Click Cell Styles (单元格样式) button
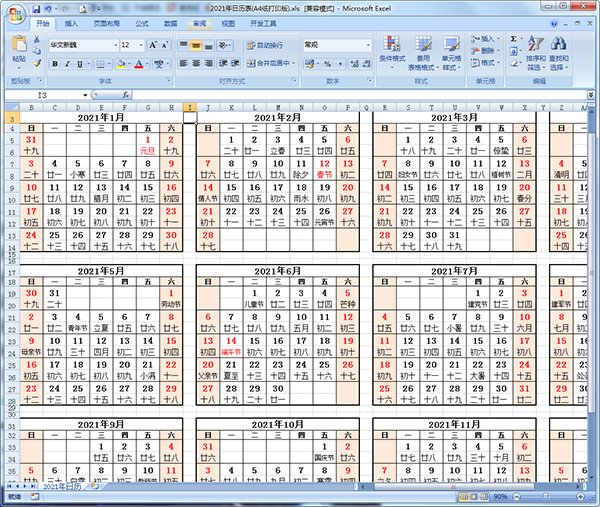The width and height of the screenshot is (600, 507). 452,53
